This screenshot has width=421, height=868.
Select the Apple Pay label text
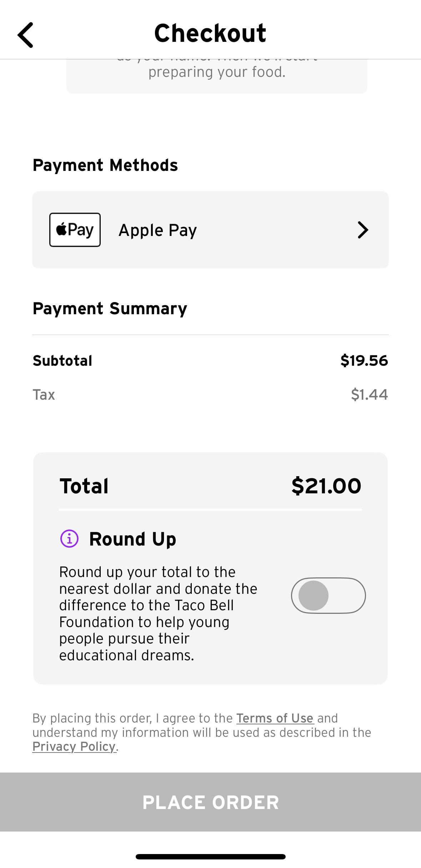(157, 230)
